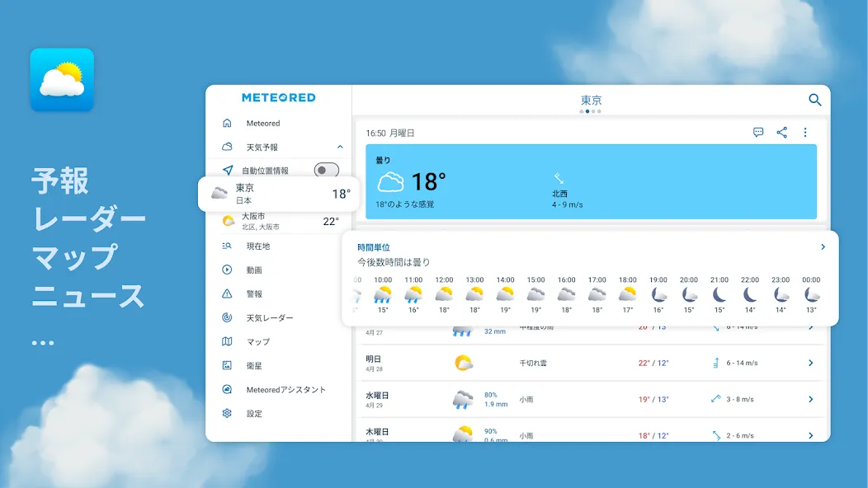This screenshot has width=868, height=488.
Task: Click 22° / 12° temperatures for 明日
Action: (653, 363)
